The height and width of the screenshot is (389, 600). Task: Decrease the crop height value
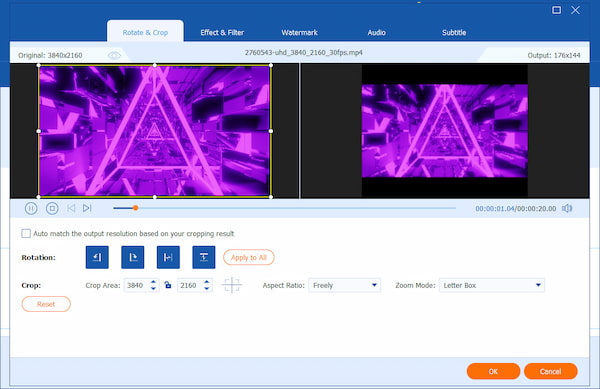[207, 288]
